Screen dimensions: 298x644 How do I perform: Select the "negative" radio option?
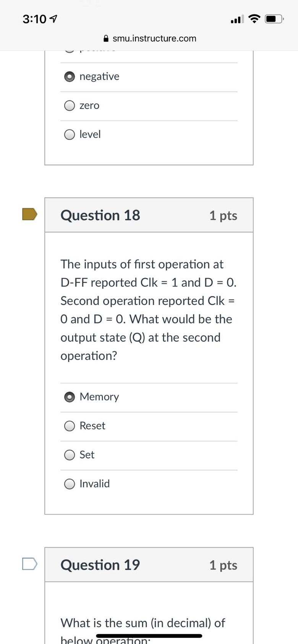click(x=70, y=77)
